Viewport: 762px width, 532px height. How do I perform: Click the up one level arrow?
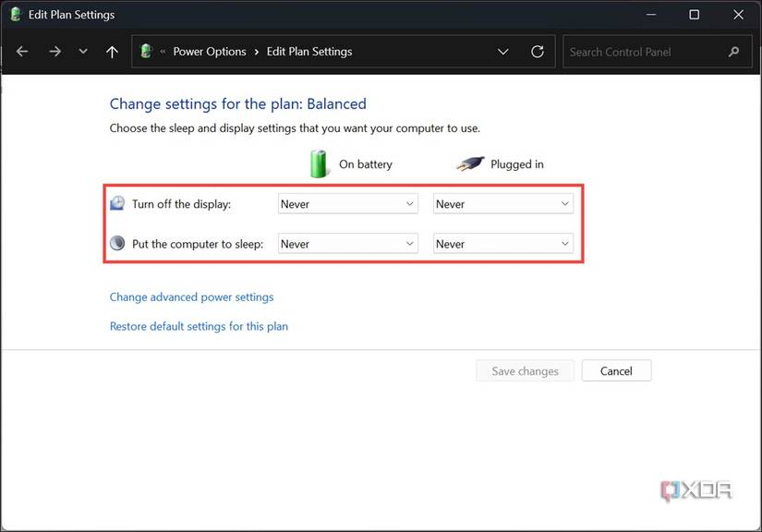[112, 51]
